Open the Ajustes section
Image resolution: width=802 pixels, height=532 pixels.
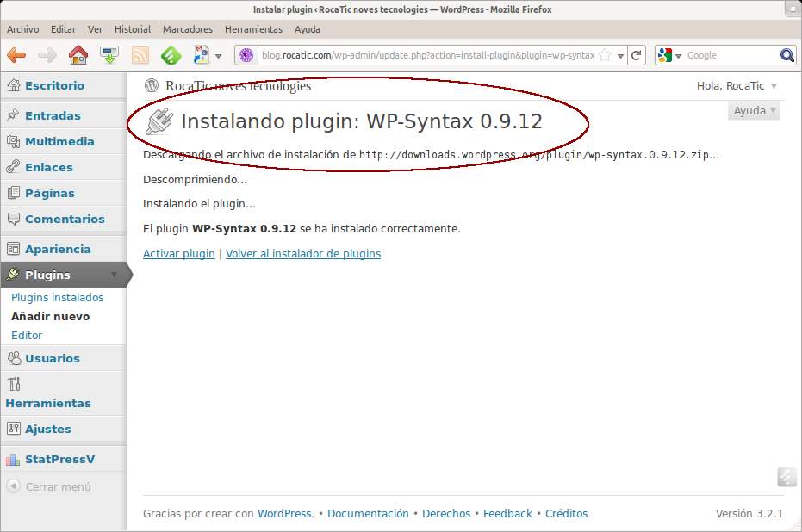[x=48, y=430]
